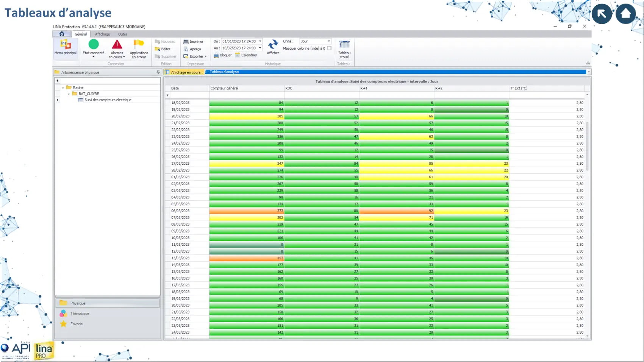Open the Unité Jour dropdown
Screen dimensions: 644x362
328,41
